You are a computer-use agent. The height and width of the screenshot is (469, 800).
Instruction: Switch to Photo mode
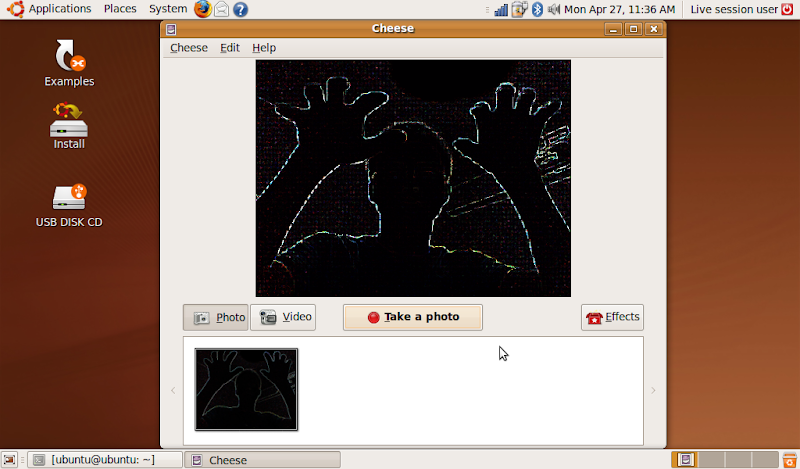(x=216, y=317)
